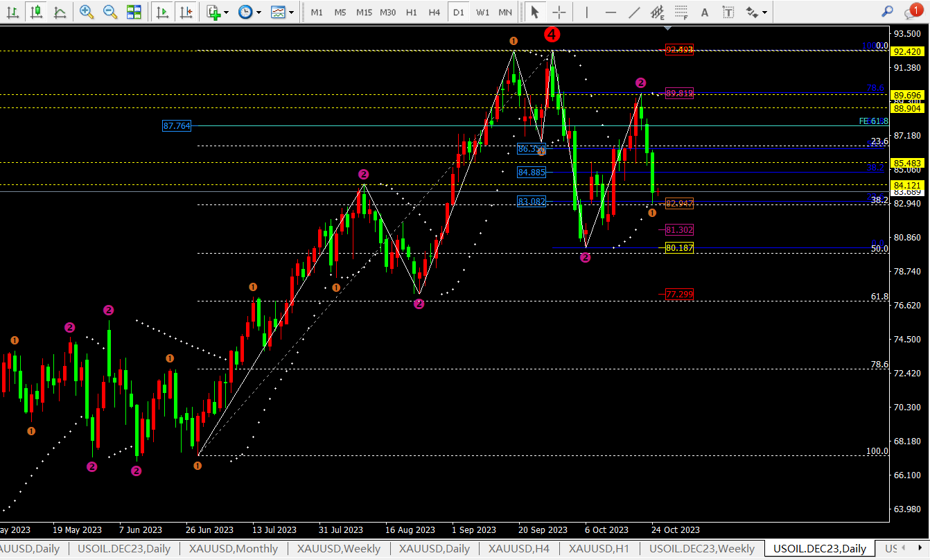The image size is (930, 560).
Task: Click the 87.764 price label
Action: click(176, 126)
